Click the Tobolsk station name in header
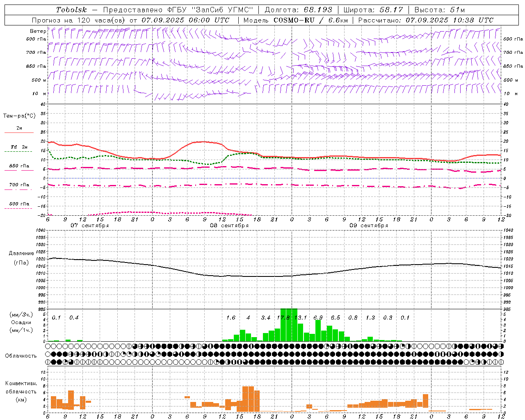 pyautogui.click(x=71, y=10)
